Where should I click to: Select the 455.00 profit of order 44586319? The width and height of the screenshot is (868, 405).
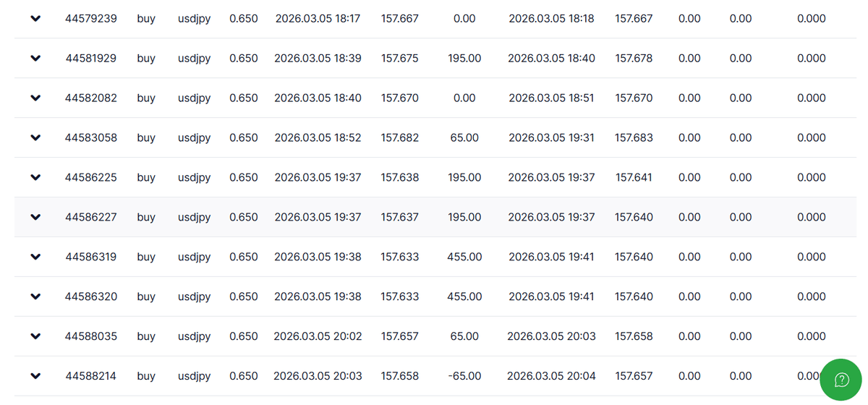pyautogui.click(x=464, y=257)
